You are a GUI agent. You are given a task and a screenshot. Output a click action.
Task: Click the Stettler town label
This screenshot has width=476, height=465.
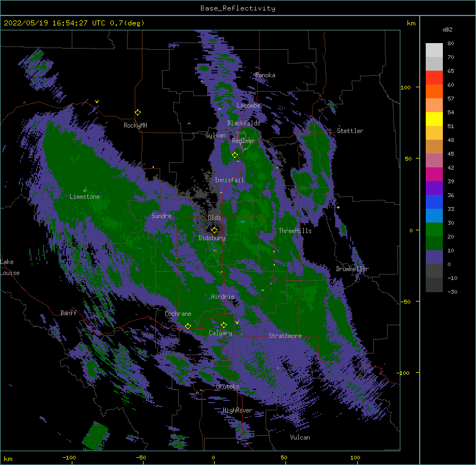click(x=350, y=131)
